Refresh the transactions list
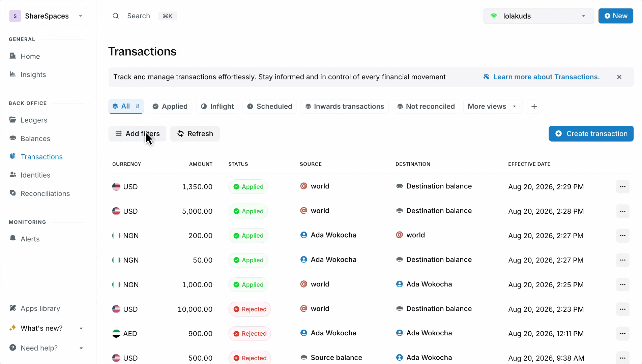The width and height of the screenshot is (642, 364). click(x=195, y=134)
